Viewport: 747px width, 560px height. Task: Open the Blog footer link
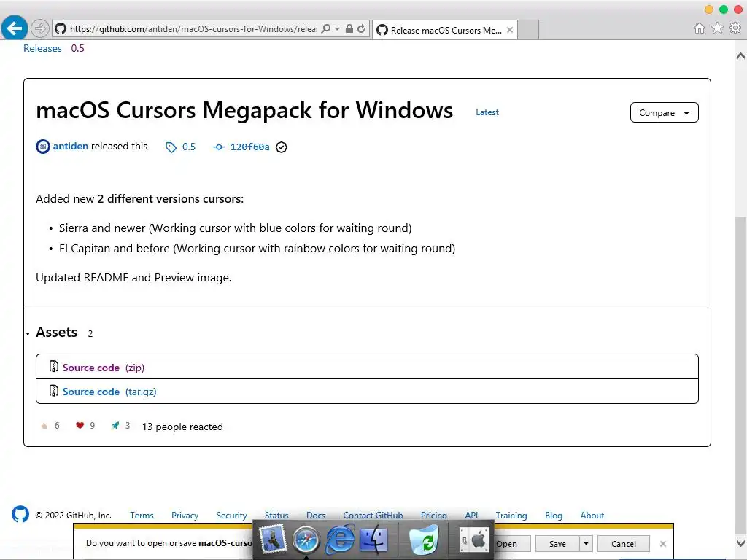coord(554,516)
